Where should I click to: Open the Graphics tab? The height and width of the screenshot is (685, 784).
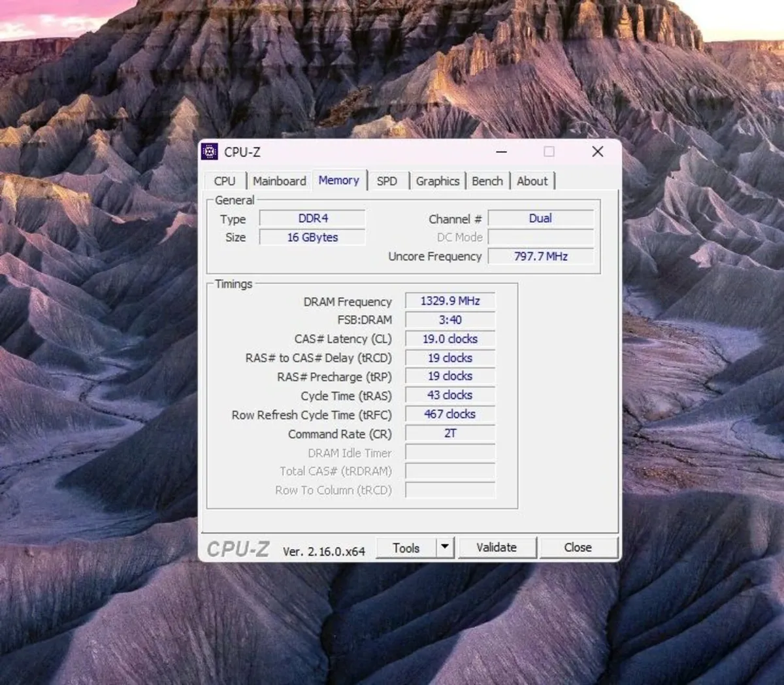438,181
